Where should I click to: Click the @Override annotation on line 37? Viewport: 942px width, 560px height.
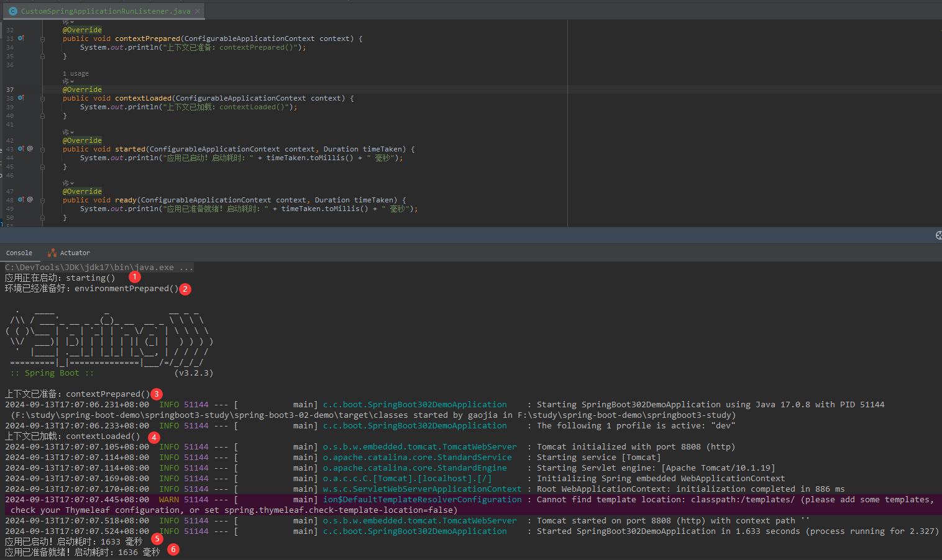(82, 89)
